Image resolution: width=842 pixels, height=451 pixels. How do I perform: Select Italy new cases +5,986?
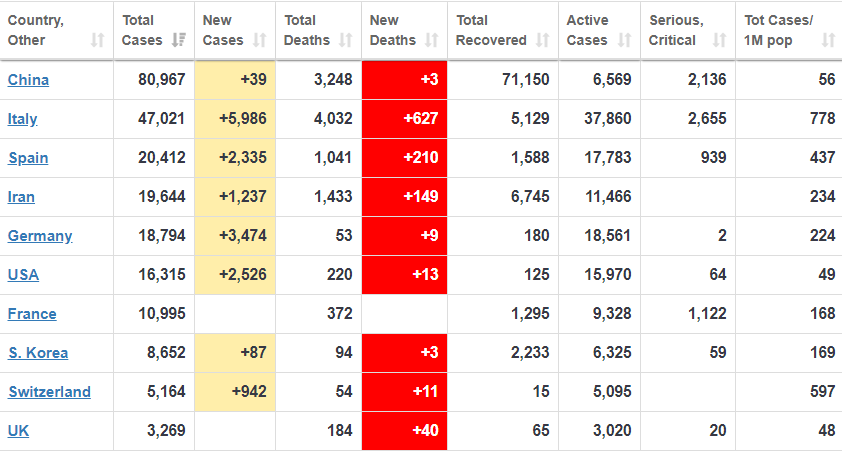(x=243, y=119)
